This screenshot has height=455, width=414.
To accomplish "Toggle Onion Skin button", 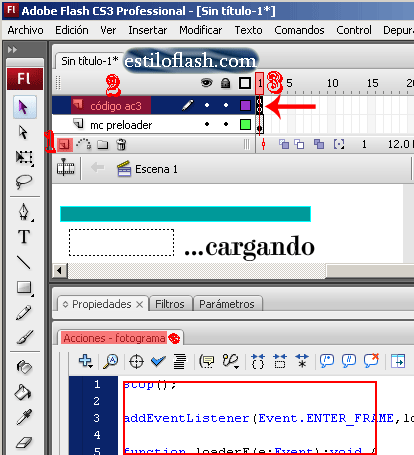I will pos(284,144).
